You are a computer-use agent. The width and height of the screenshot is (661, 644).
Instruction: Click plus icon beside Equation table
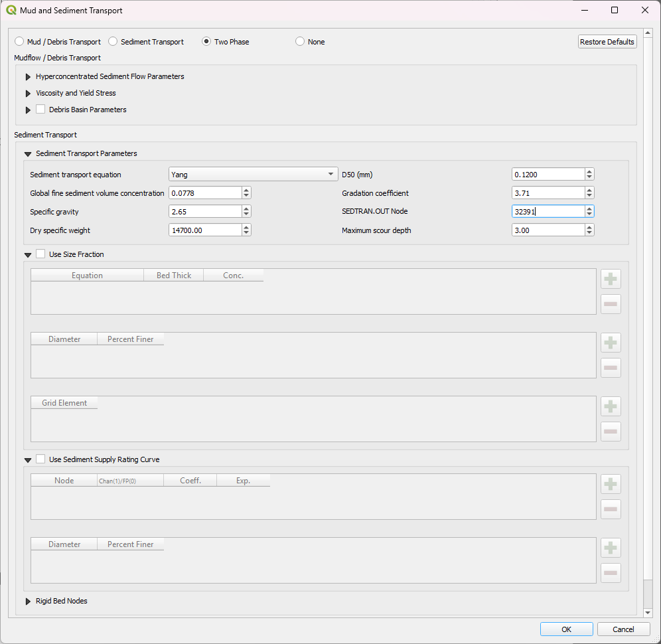(x=611, y=279)
